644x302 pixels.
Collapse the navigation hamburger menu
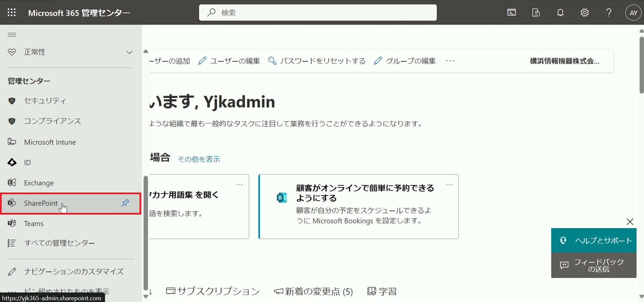(12, 35)
